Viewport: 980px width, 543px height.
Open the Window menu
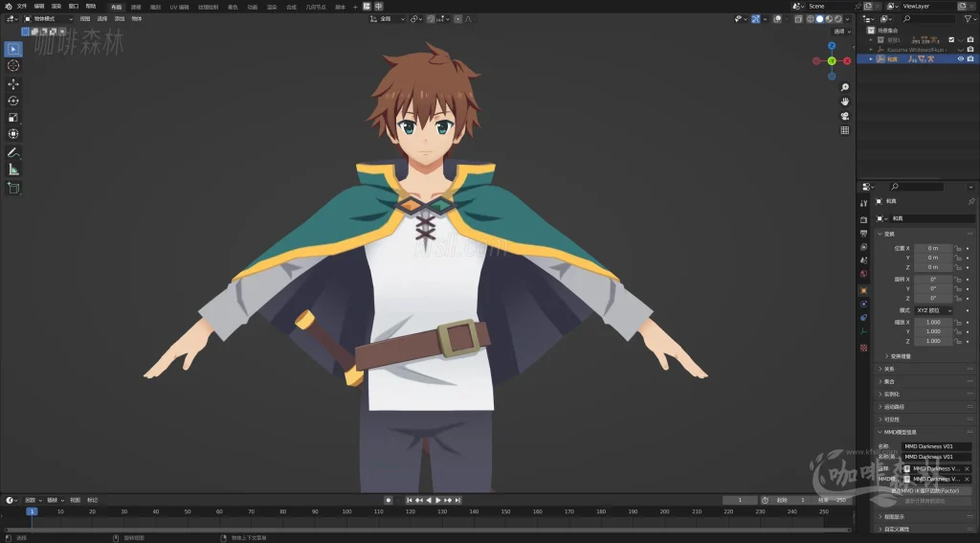coord(73,7)
